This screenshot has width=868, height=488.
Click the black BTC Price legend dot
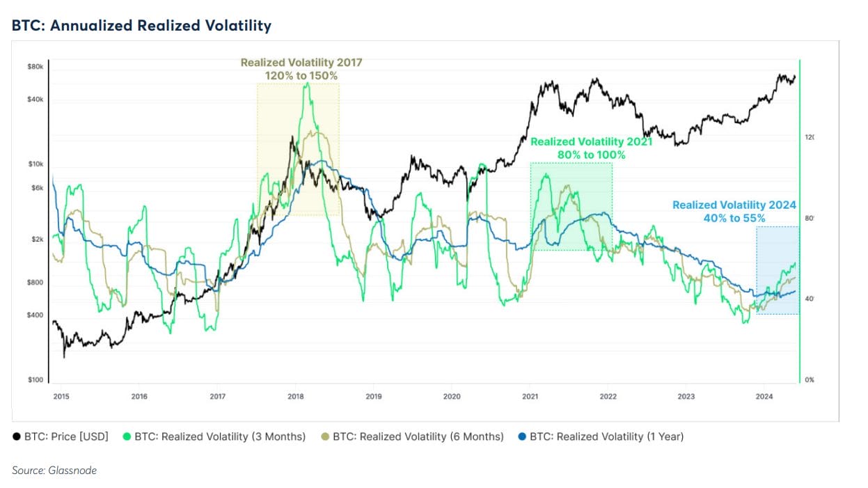(16, 437)
